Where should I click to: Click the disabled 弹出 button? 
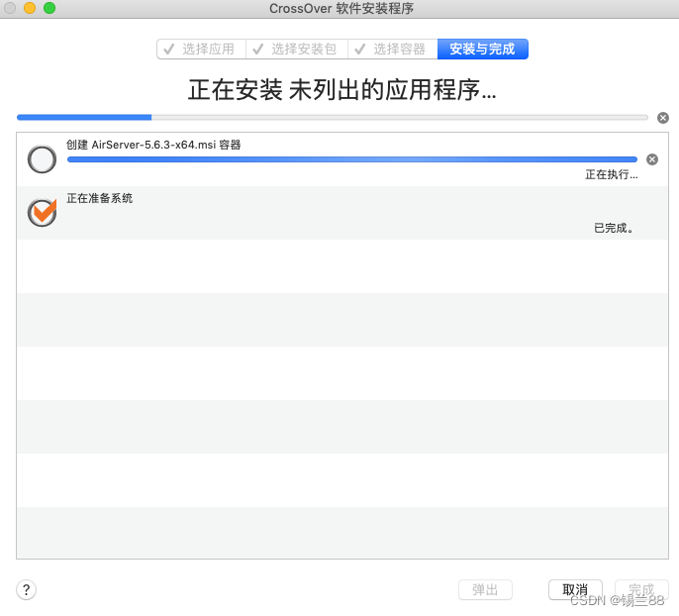click(x=485, y=589)
